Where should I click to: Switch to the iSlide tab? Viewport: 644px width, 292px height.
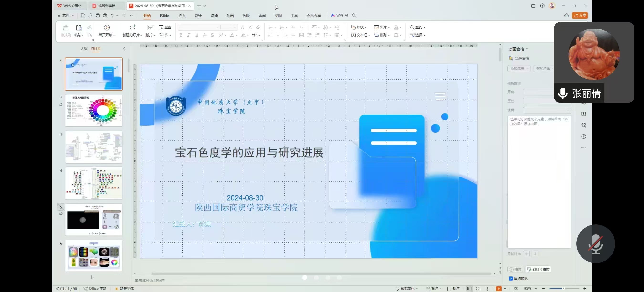[x=165, y=16]
